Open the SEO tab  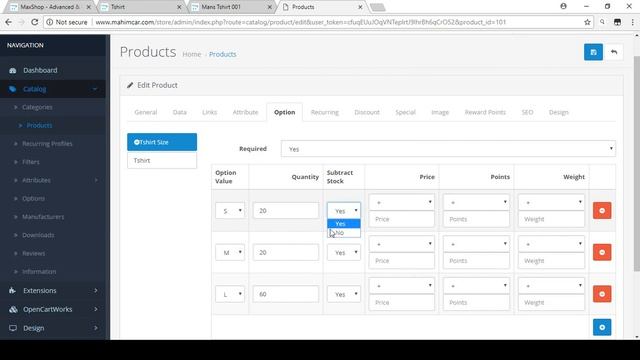pyautogui.click(x=527, y=112)
